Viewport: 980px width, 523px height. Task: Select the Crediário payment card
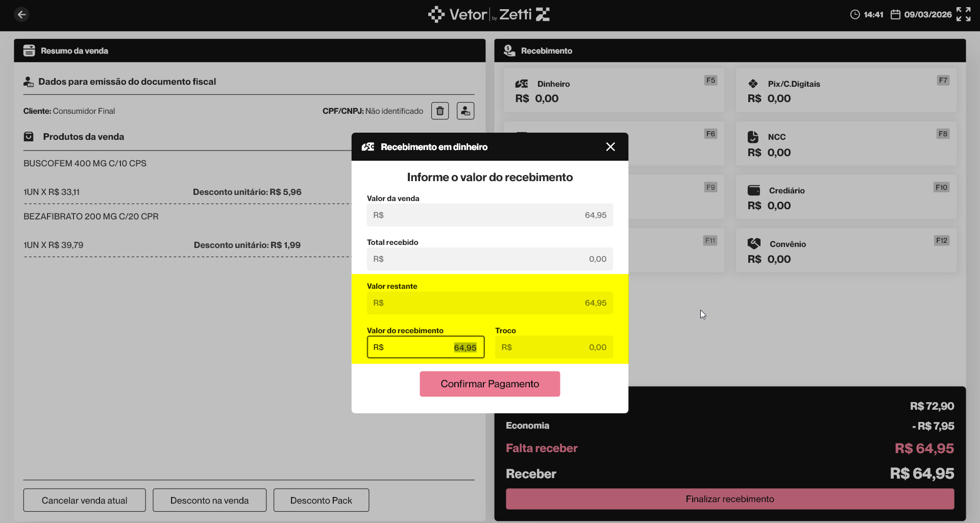coord(846,197)
